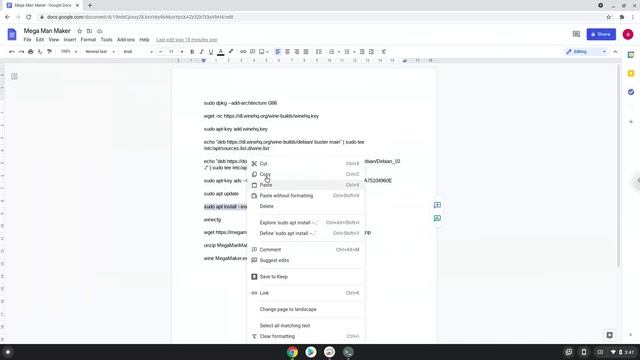Open the text color picker
This screenshot has height=360, width=640.
(220, 52)
